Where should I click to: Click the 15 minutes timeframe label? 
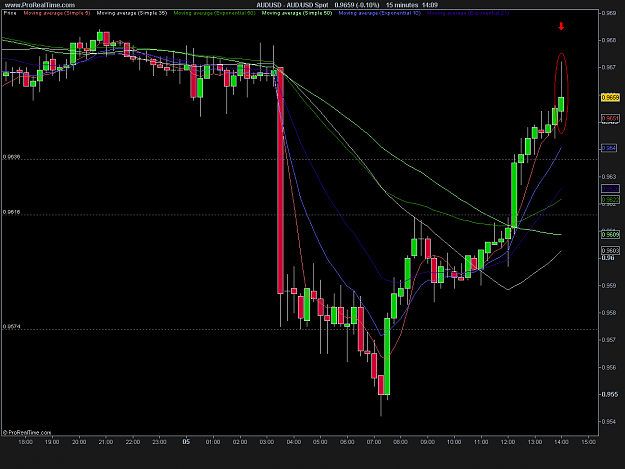[402, 5]
